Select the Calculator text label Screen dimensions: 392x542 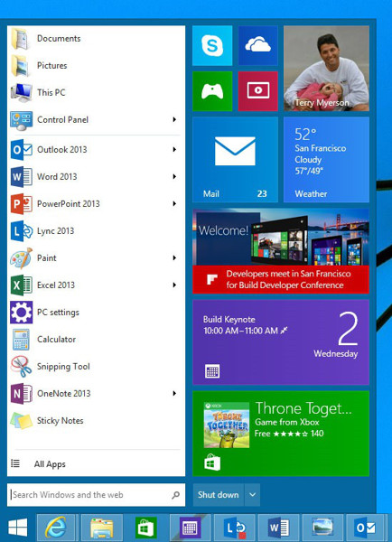[x=56, y=339]
